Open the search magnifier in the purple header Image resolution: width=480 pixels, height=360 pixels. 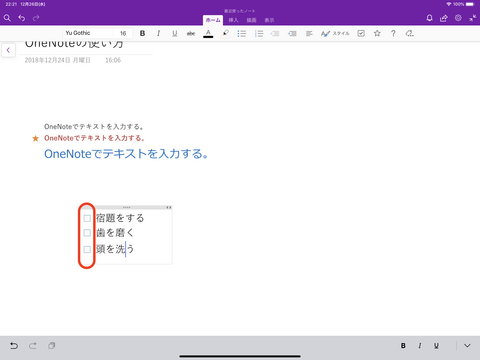point(7,18)
